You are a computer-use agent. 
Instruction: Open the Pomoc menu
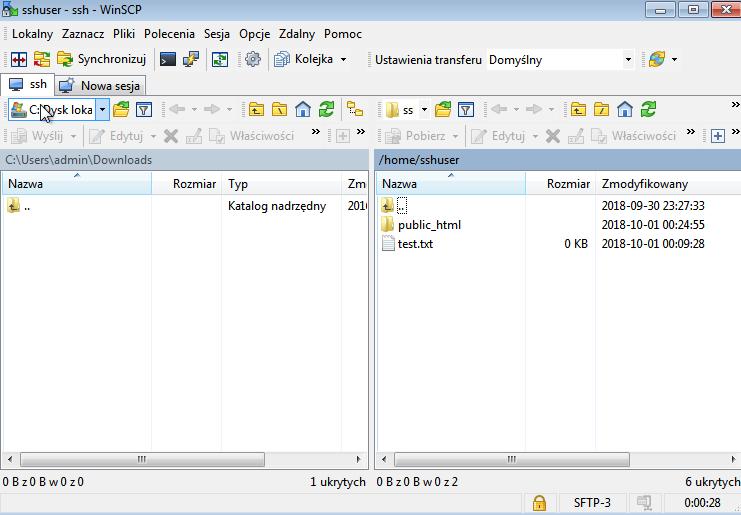343,34
